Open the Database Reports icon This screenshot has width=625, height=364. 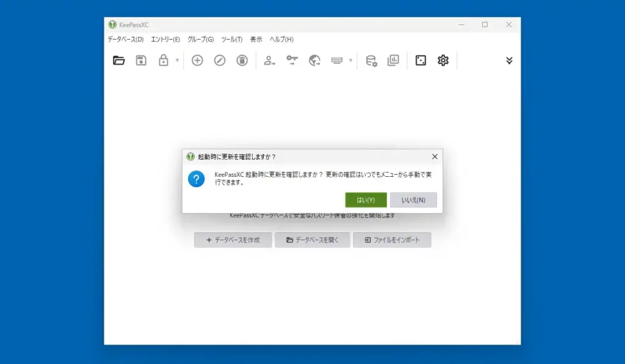click(394, 60)
